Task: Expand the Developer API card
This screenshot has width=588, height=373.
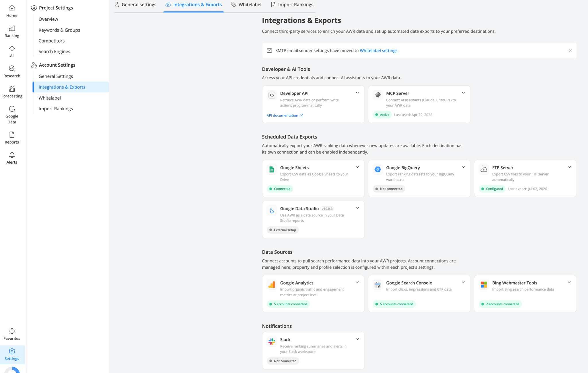Action: (357, 93)
